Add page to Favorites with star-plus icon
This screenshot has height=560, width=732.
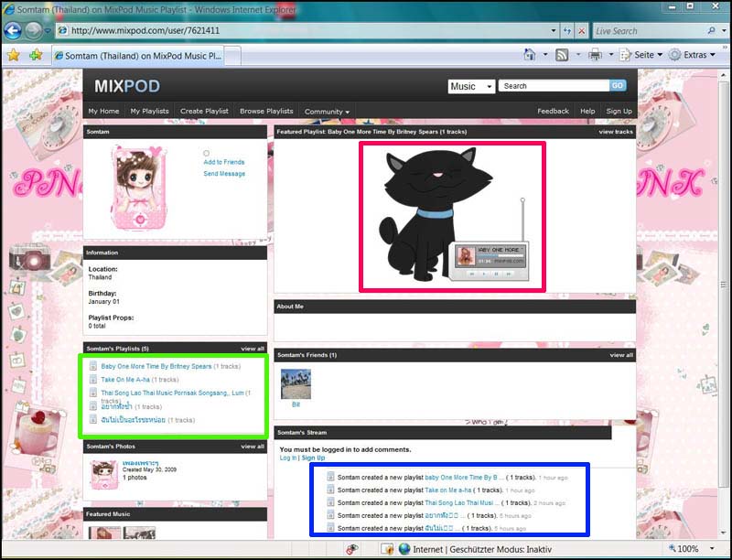point(36,55)
